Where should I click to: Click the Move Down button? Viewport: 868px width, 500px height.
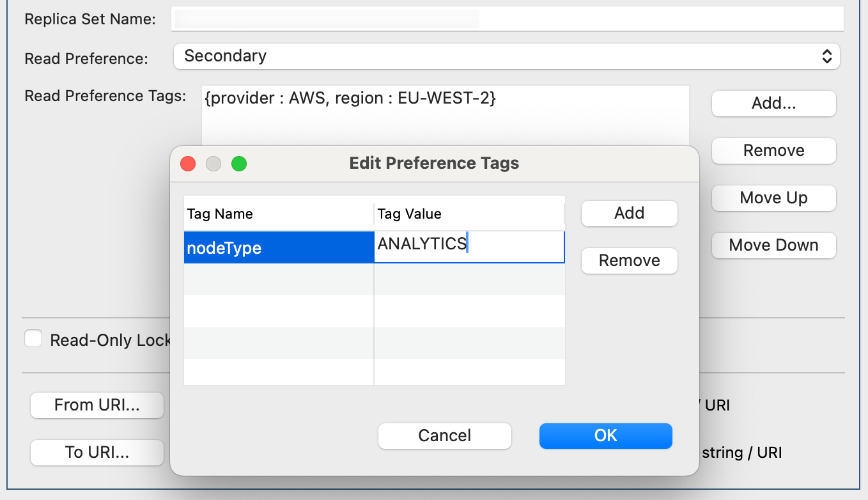773,245
